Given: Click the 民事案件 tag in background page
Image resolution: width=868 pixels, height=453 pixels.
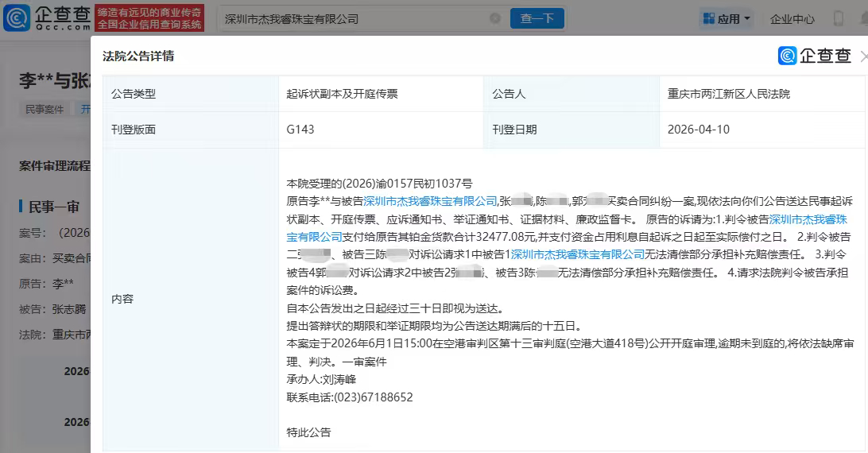Looking at the screenshot, I should pyautogui.click(x=45, y=109).
